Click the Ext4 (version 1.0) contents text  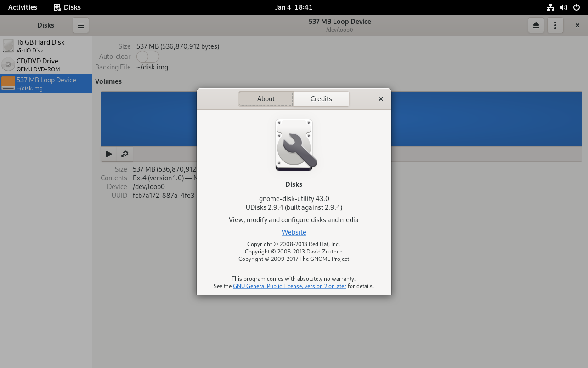(x=164, y=178)
